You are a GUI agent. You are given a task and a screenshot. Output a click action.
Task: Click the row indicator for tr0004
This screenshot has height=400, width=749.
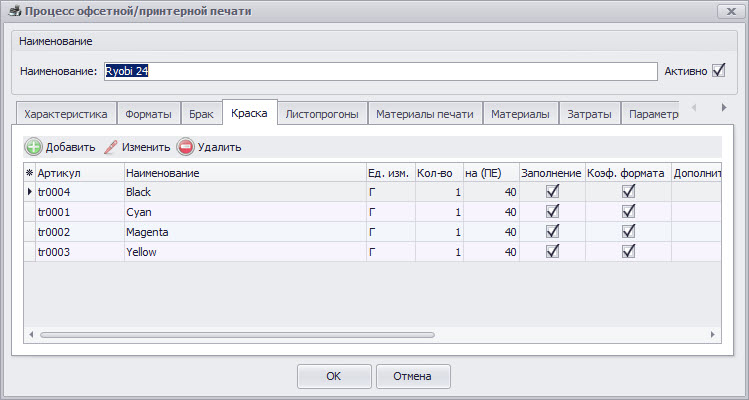pos(29,191)
